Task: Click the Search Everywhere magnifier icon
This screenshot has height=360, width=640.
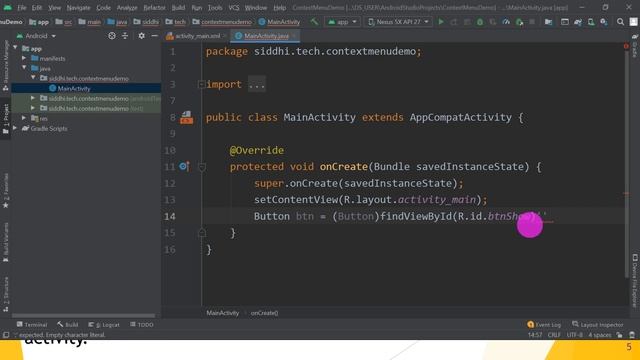Action: coord(620,22)
